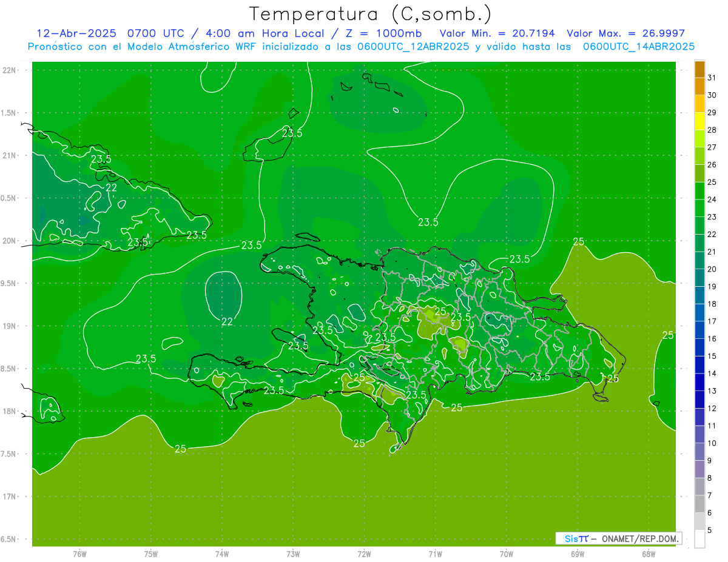728x562 pixels.
Task: Select the brown-orange legend swatch above 31
Action: [x=699, y=69]
